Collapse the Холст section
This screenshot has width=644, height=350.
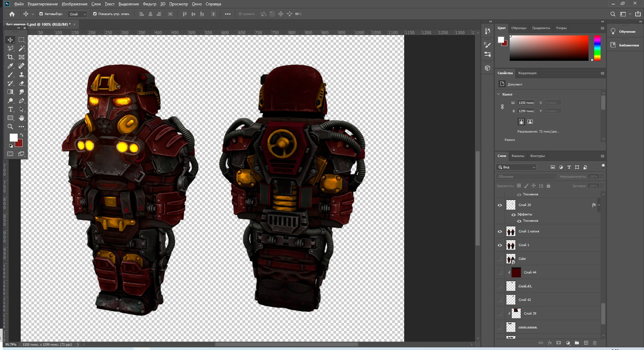point(498,94)
